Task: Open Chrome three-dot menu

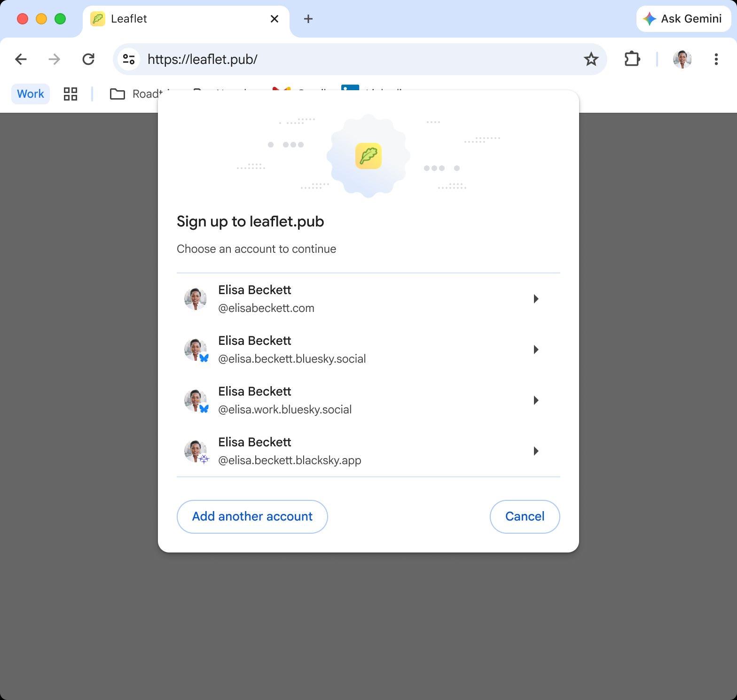Action: point(716,59)
